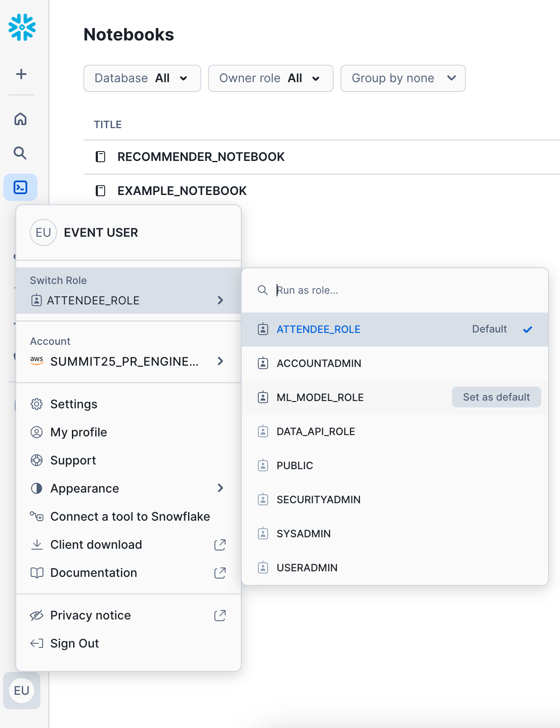Viewport: 560px width, 728px height.
Task: Open the Settings menu item
Action: pyautogui.click(x=129, y=404)
